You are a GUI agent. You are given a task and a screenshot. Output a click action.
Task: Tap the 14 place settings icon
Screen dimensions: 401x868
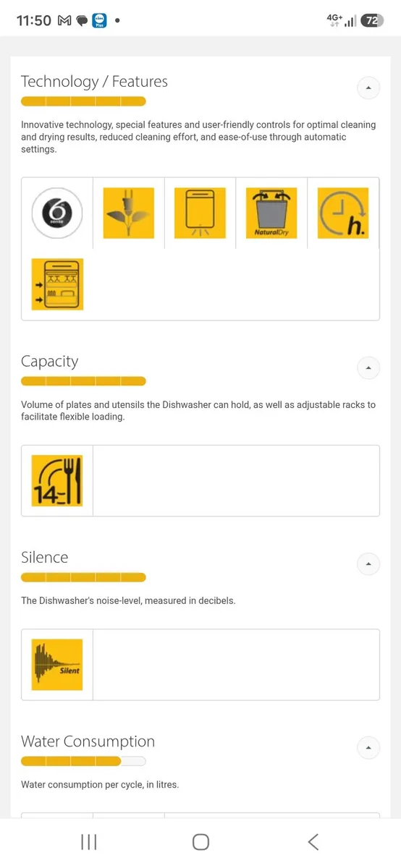point(57,481)
